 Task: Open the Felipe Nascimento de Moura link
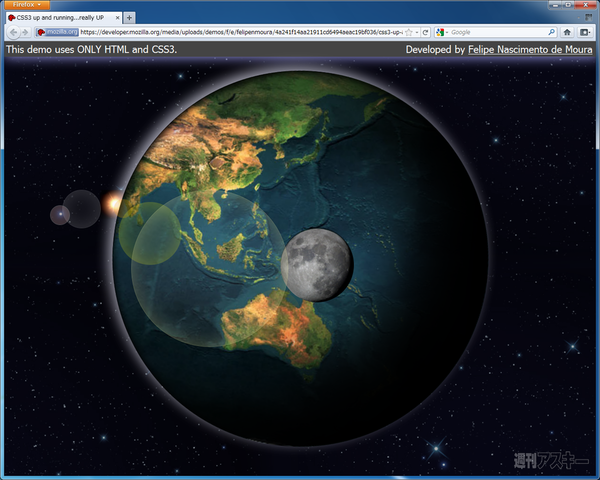tap(530, 50)
